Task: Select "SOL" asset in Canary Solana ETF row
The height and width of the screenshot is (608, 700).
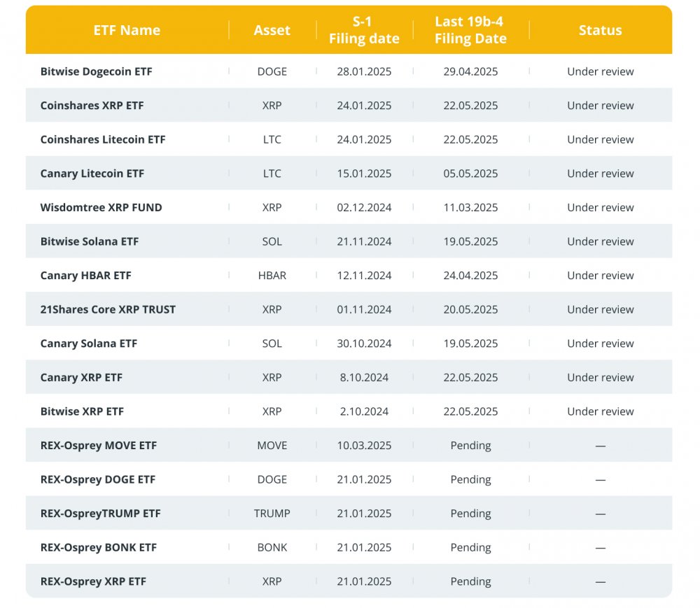Action: click(272, 344)
